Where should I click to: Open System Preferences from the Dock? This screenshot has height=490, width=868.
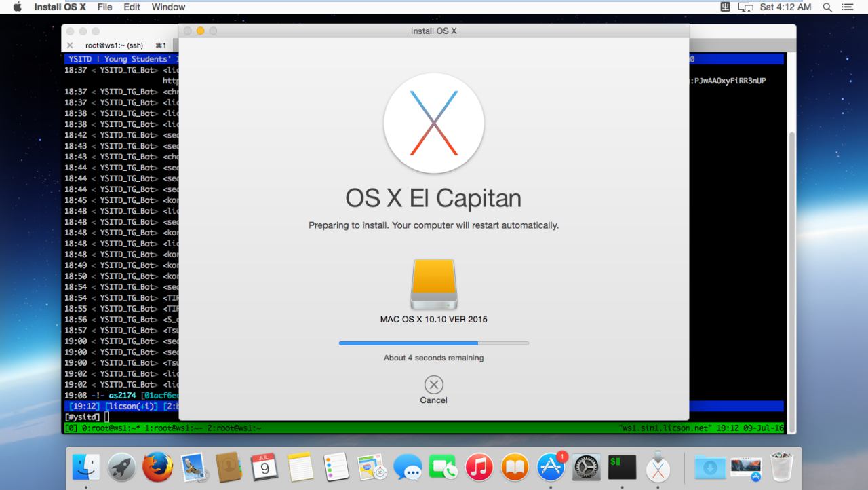point(587,468)
